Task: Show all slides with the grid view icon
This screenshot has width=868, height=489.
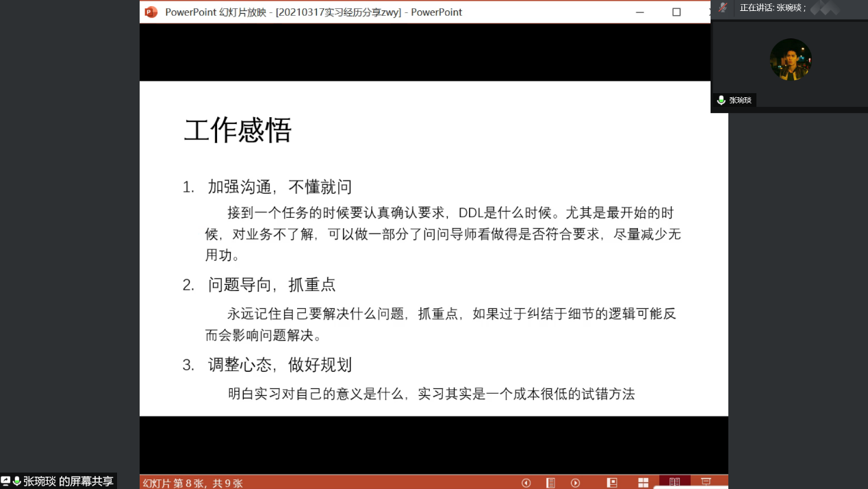Action: point(643,482)
